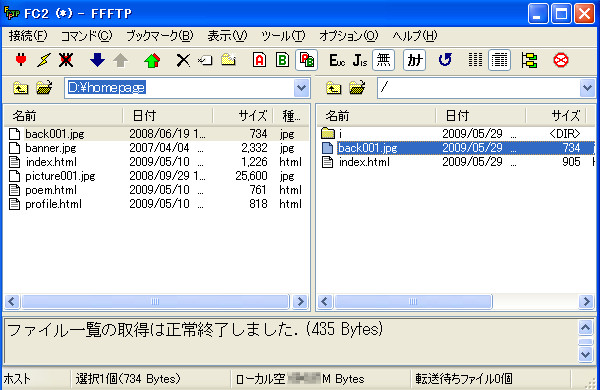Image resolution: width=600 pixels, height=390 pixels.
Task: Click the remote path field showing /
Action: 478,88
